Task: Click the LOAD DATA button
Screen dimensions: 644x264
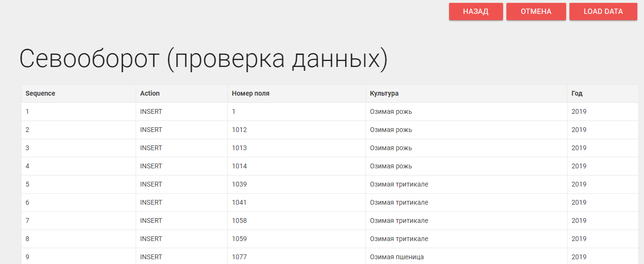Action: click(x=603, y=11)
